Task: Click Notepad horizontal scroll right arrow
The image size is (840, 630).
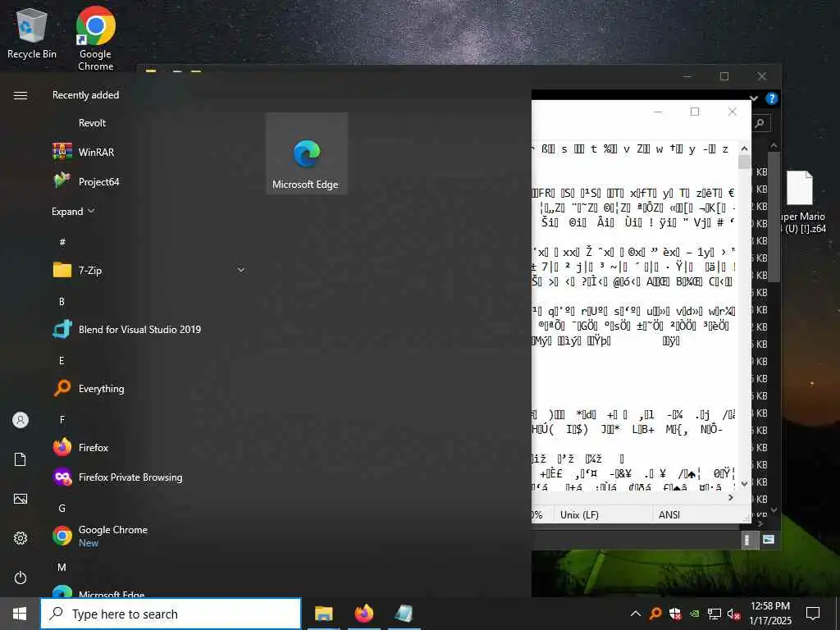Action: coord(731,498)
